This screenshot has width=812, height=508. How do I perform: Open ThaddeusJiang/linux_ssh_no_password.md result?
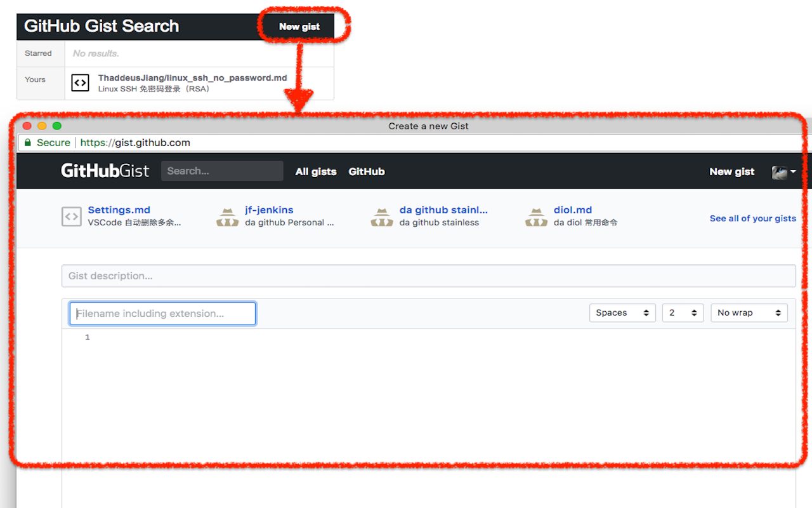click(193, 77)
